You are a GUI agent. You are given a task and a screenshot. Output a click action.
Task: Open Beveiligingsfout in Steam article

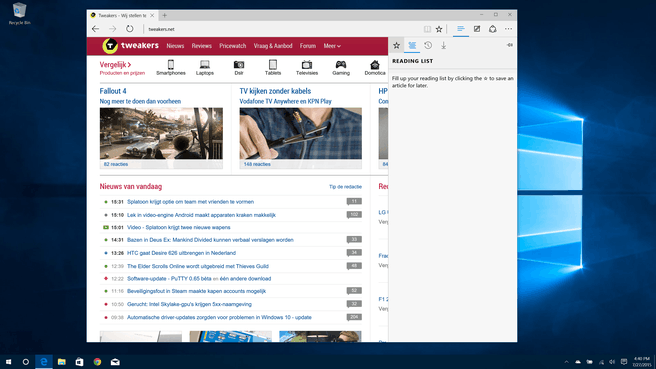(x=197, y=291)
